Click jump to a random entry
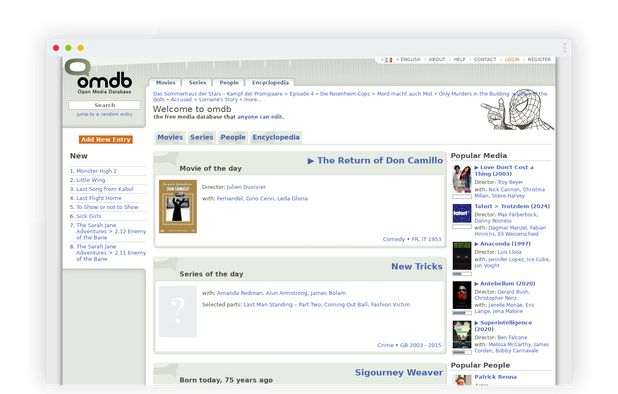Image resolution: width=618 pixels, height=394 pixels. pos(104,114)
